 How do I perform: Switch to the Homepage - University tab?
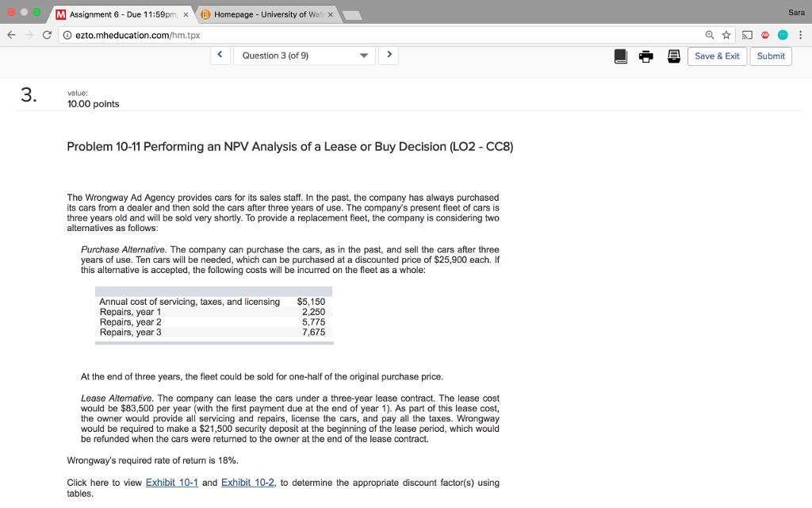coord(268,14)
